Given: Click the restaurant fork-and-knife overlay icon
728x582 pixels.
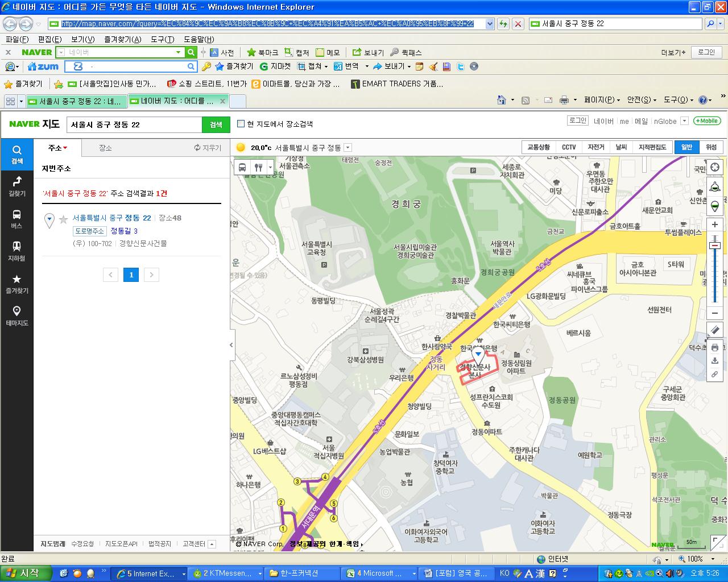Looking at the screenshot, I should (258, 167).
